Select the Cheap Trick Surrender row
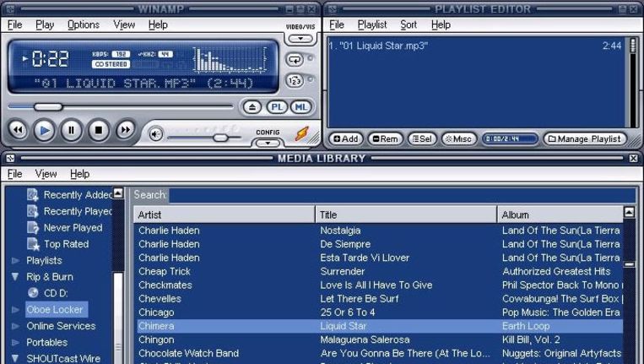 pyautogui.click(x=380, y=272)
